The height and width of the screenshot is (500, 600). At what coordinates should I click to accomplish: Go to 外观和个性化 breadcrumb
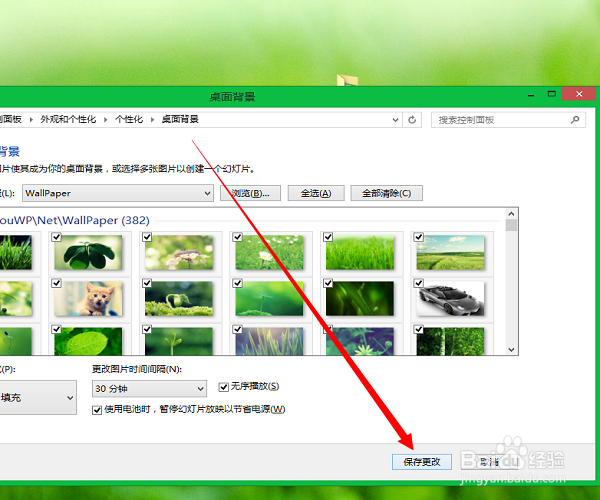click(x=68, y=119)
